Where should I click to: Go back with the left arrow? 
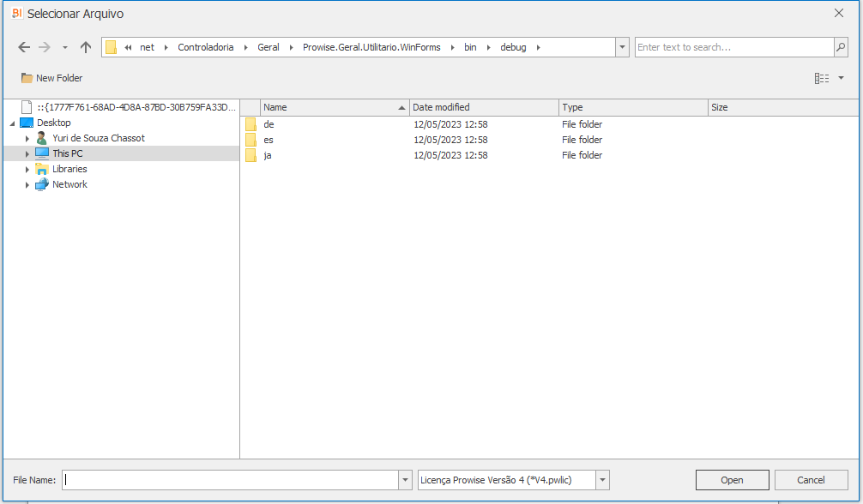24,47
